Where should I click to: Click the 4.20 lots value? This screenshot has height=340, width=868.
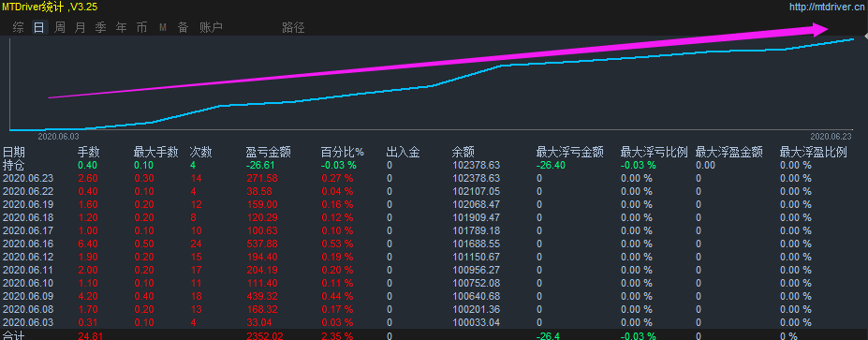[88, 296]
